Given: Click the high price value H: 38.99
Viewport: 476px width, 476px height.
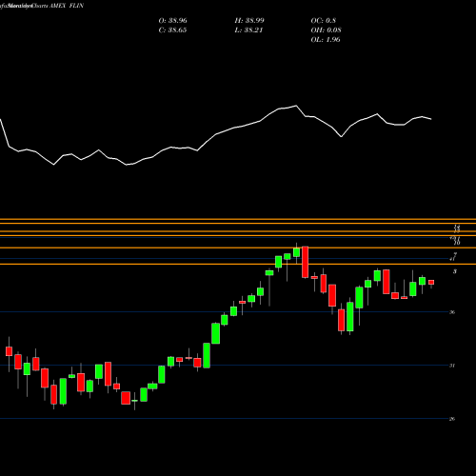Looking at the screenshot, I should click(x=249, y=21).
